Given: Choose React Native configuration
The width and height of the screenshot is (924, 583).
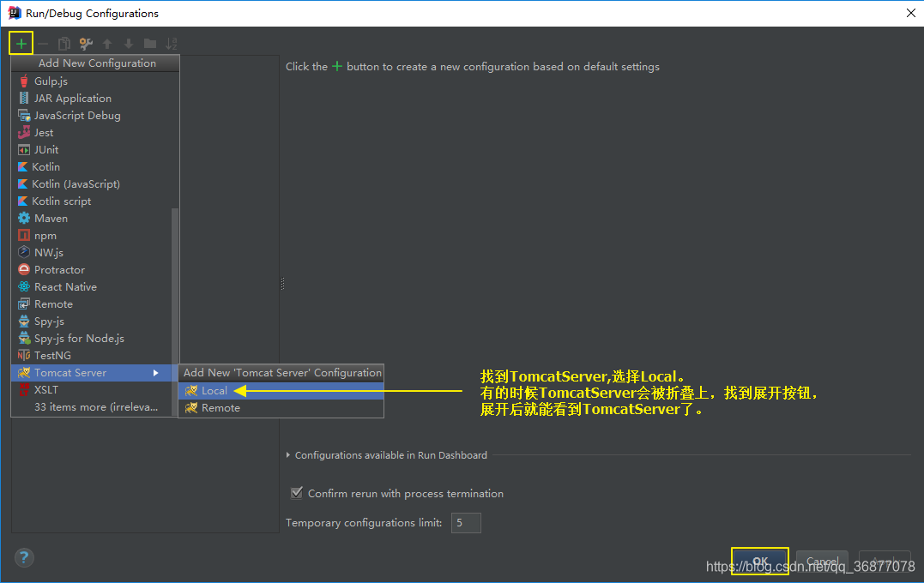Looking at the screenshot, I should coord(91,287).
